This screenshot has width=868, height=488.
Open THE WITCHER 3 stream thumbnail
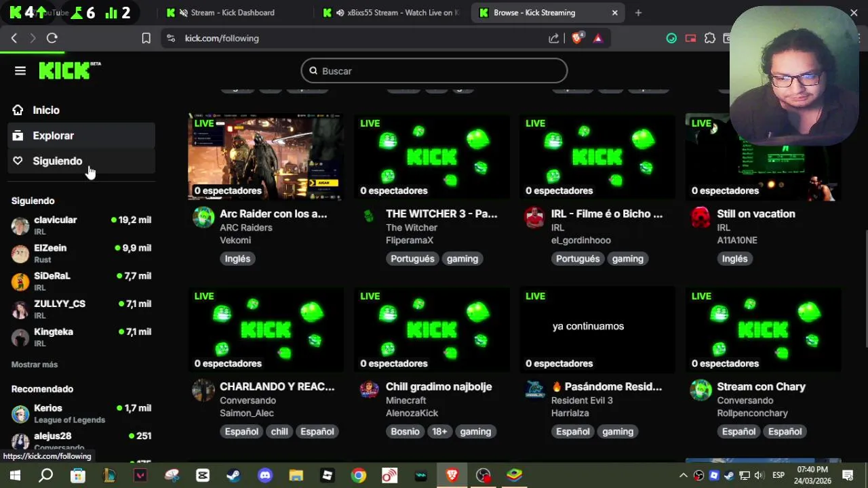tap(431, 157)
